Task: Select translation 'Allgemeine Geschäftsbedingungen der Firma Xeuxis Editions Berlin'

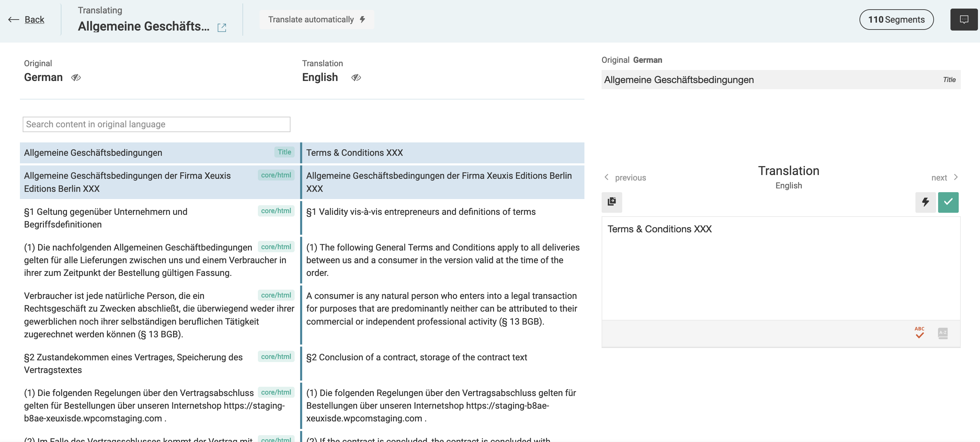Action: pyautogui.click(x=443, y=182)
